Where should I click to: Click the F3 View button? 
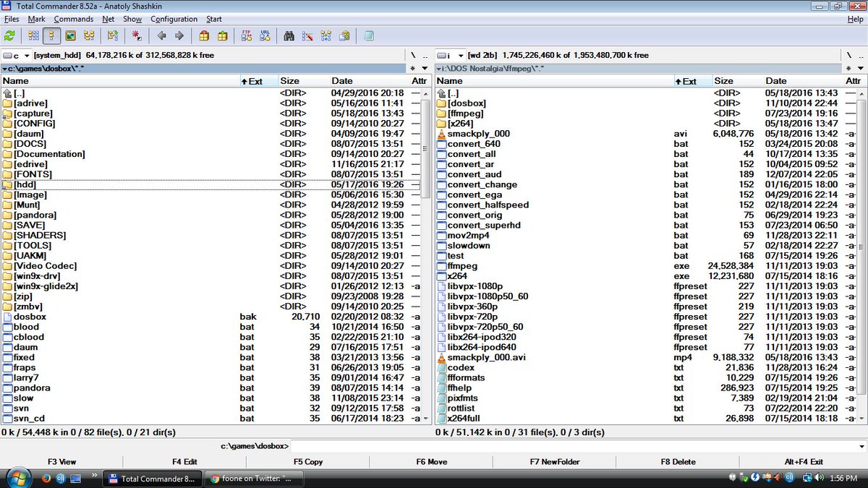(62, 461)
